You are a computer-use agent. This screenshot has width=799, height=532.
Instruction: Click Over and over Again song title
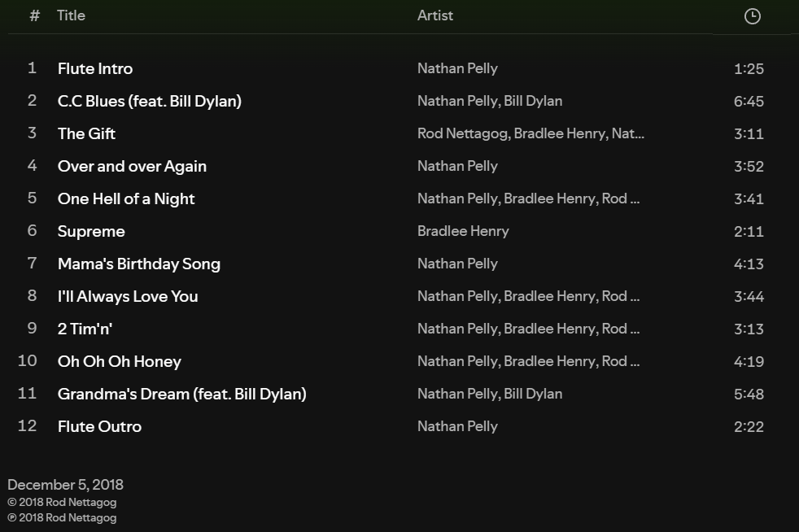132,167
